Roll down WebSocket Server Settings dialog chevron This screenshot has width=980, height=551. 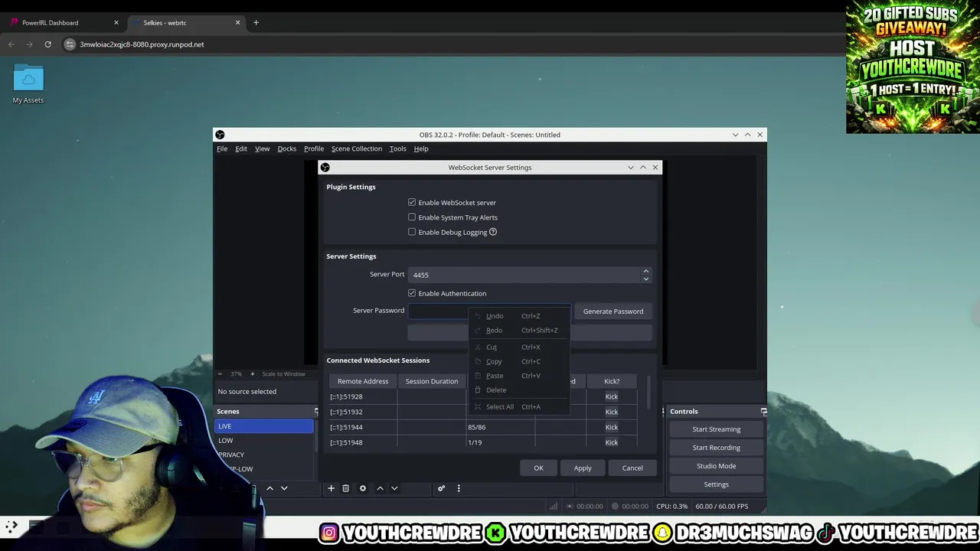[x=631, y=168]
